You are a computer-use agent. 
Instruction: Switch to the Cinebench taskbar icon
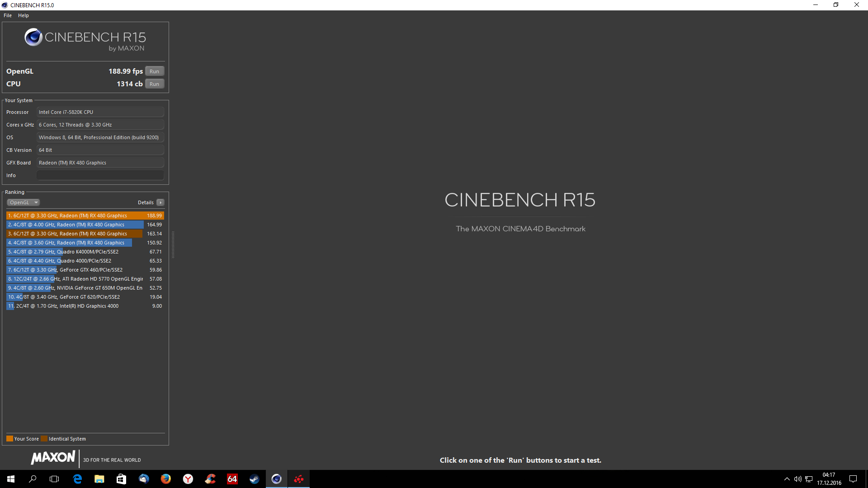[277, 479]
